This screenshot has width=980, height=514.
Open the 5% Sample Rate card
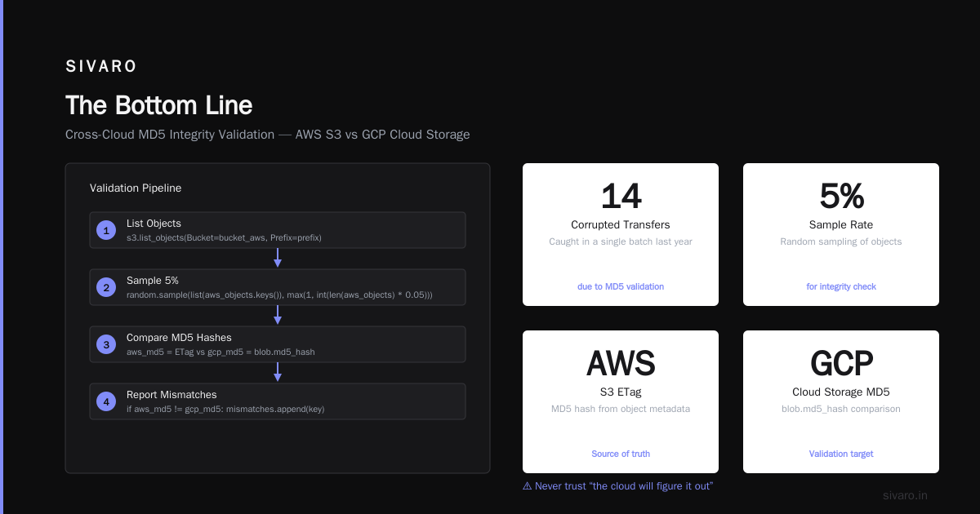pyautogui.click(x=841, y=234)
